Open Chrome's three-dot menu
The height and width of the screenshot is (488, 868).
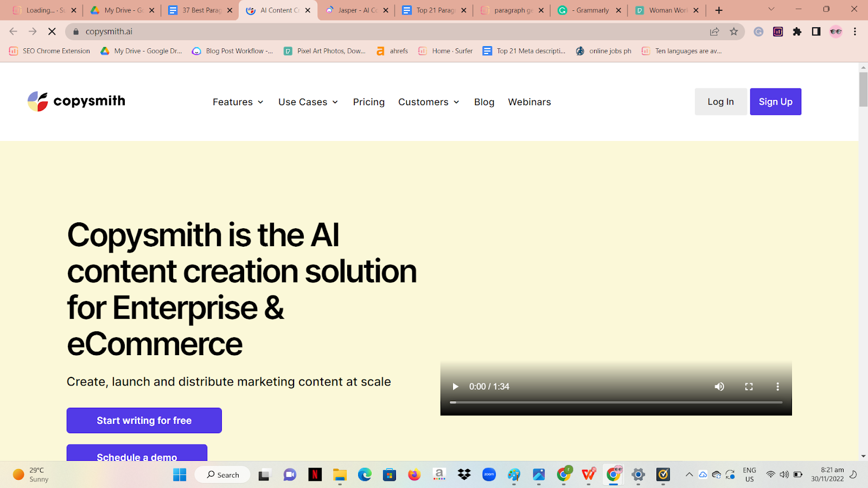coord(855,31)
